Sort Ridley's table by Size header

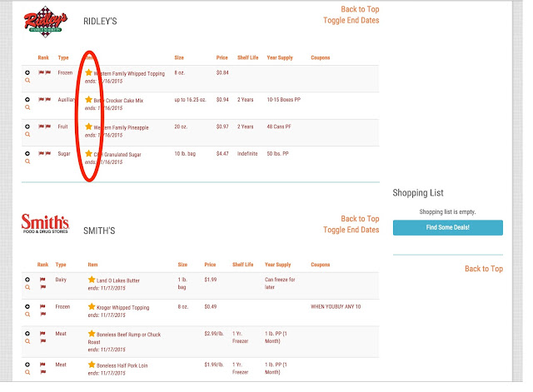(x=179, y=57)
